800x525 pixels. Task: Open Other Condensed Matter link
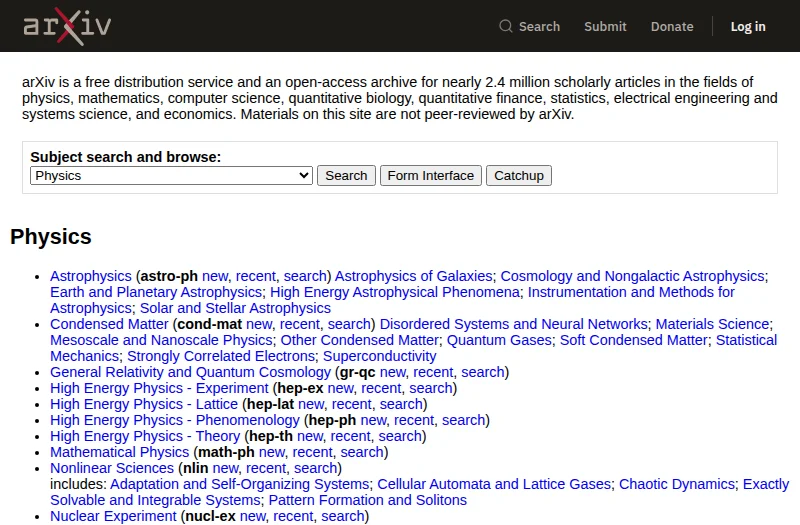pos(360,340)
